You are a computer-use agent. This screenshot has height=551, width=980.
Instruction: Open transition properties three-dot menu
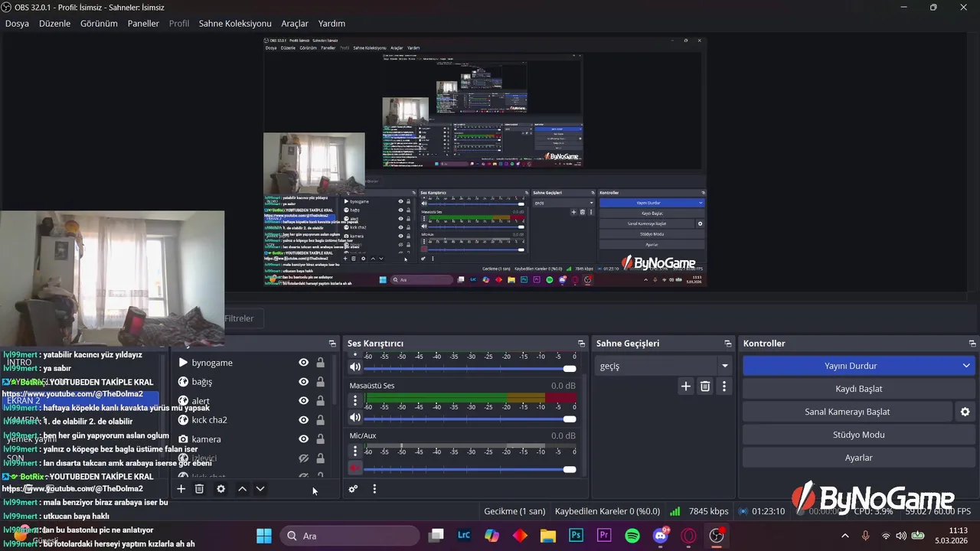724,386
